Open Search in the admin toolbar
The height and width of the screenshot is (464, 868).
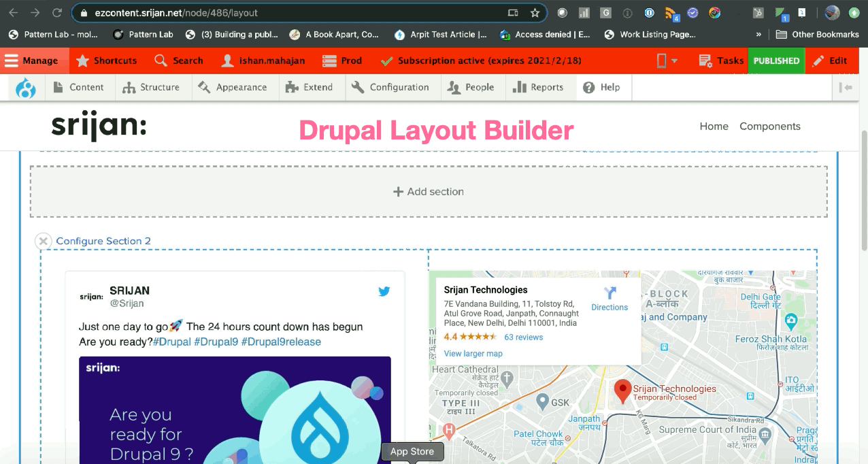179,61
